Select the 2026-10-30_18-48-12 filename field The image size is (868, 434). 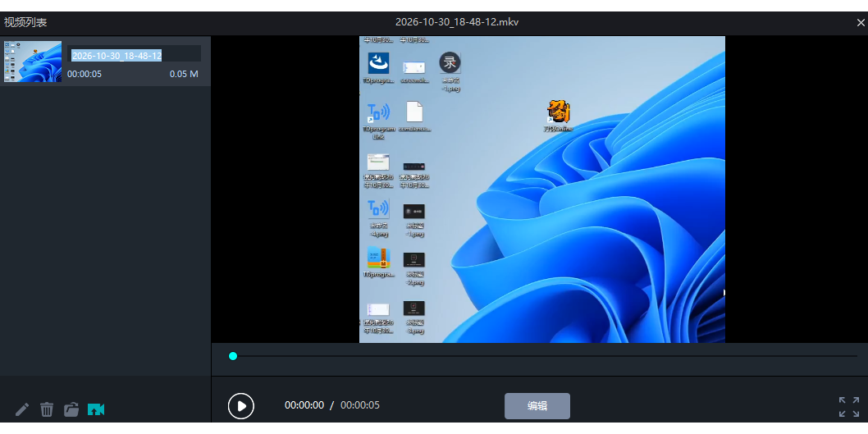point(134,55)
